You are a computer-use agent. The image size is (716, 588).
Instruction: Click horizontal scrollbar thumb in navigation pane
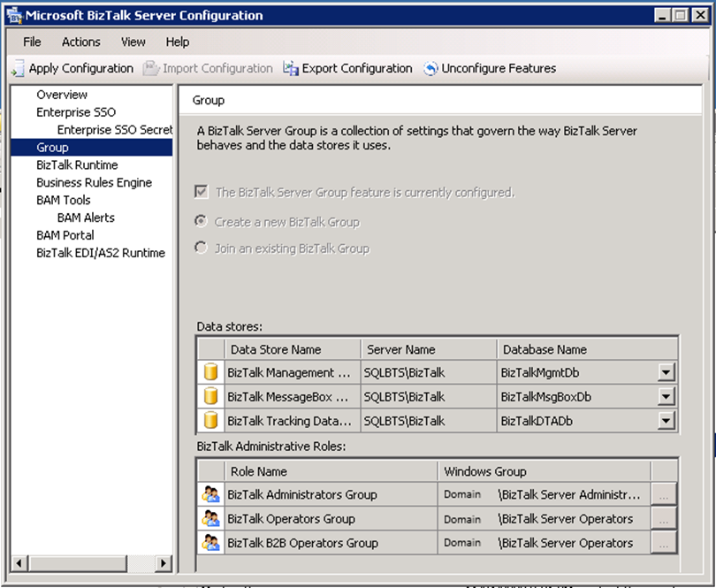pos(78,563)
